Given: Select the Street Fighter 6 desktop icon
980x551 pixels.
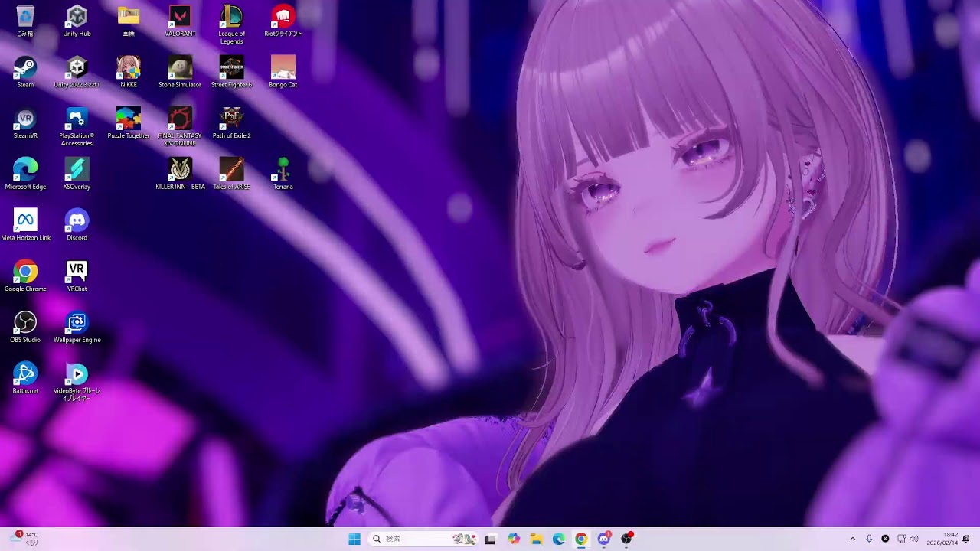Looking at the screenshot, I should coord(231,72).
